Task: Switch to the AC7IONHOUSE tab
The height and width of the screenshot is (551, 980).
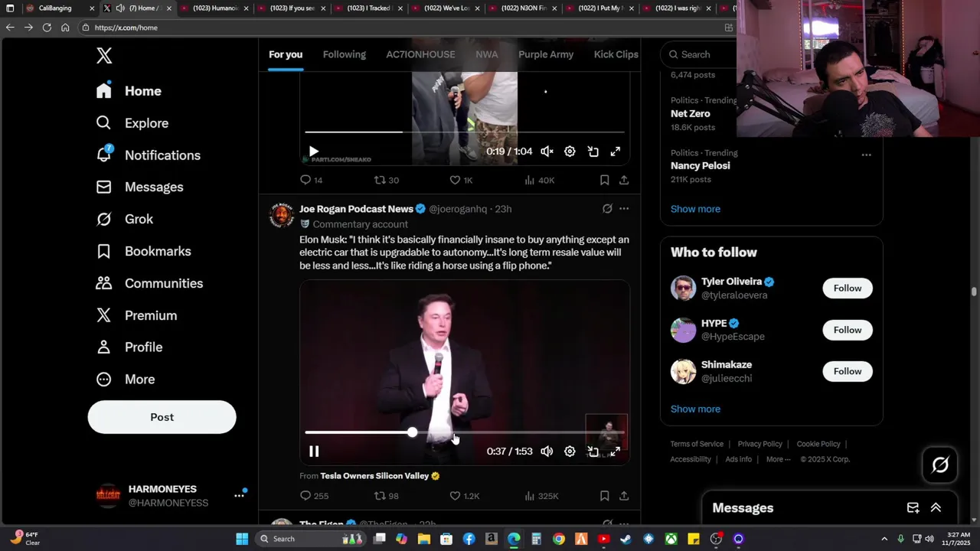Action: [420, 54]
